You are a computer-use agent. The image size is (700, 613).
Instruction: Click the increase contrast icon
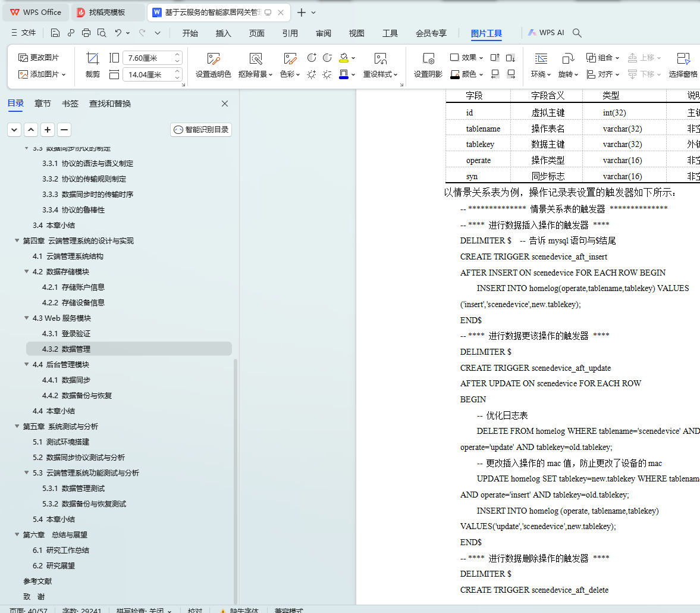tap(312, 58)
